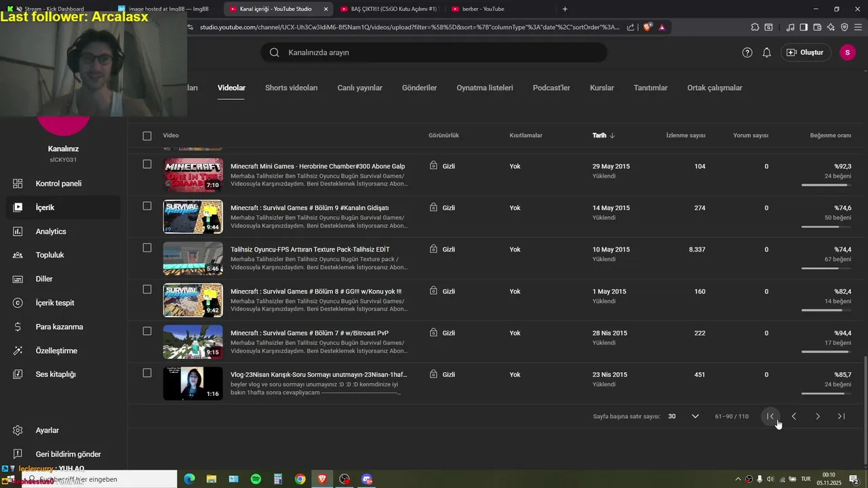Viewport: 868px width, 488px height.
Task: Open İçerik tespit copyright section
Action: [64, 303]
